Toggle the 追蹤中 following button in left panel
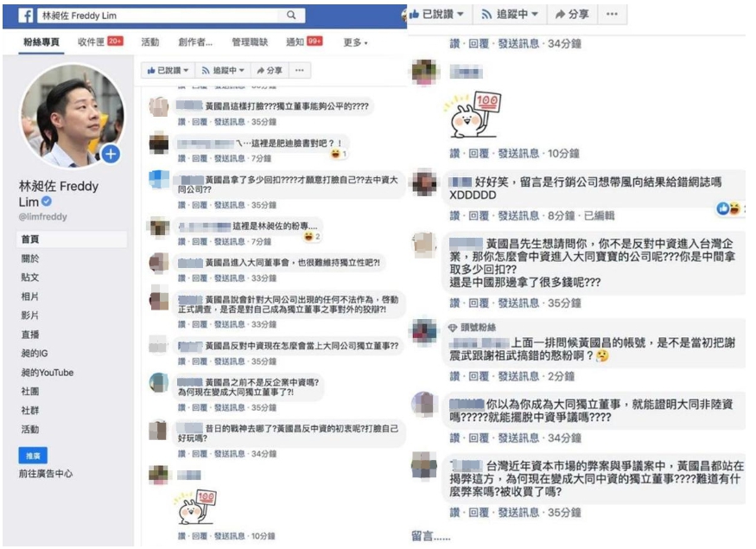 pos(223,70)
